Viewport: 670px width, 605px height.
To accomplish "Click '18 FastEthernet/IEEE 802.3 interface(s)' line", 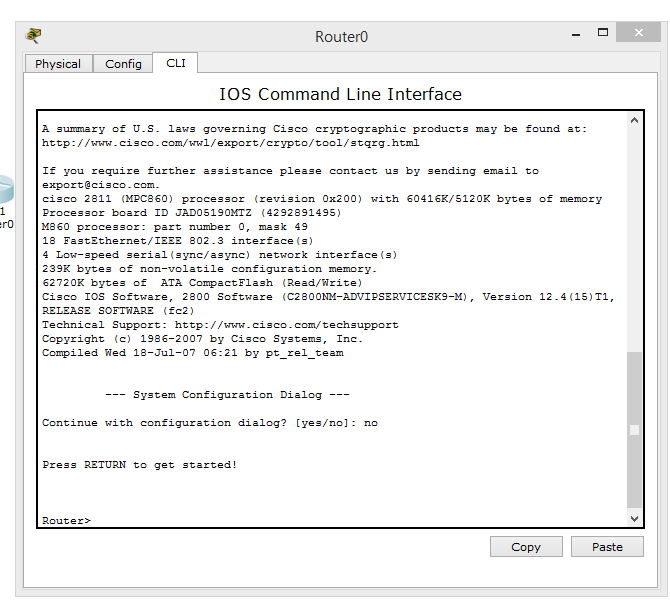I will (x=178, y=241).
